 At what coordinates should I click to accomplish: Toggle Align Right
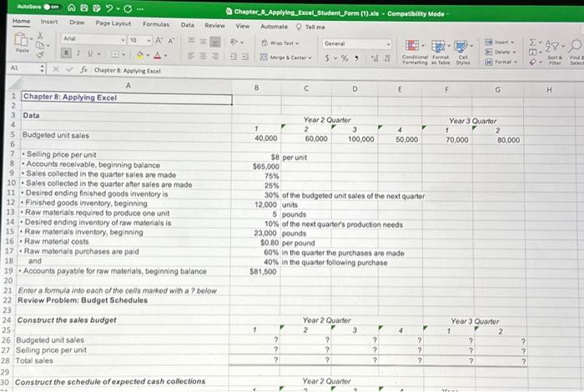point(215,56)
